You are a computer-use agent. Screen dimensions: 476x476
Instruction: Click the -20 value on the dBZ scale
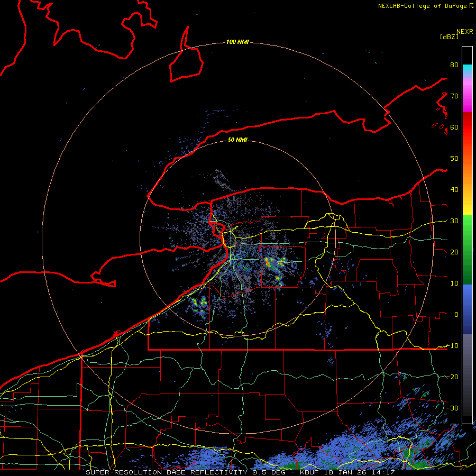452,377
